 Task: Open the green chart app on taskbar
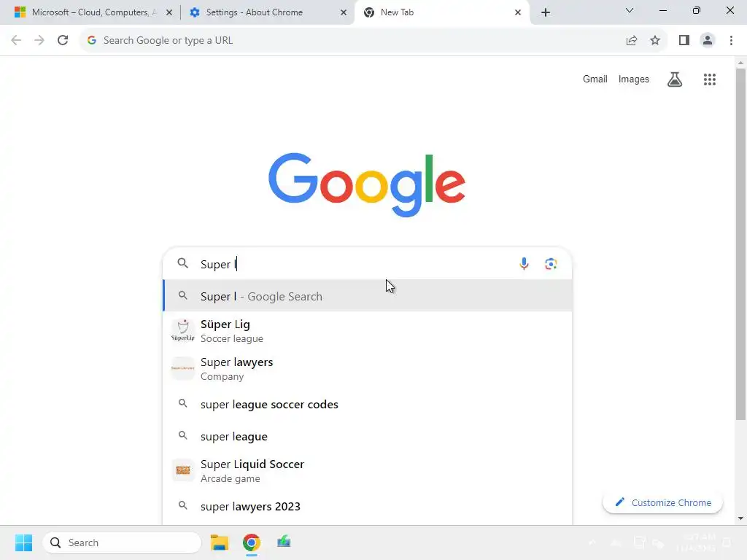pos(284,542)
